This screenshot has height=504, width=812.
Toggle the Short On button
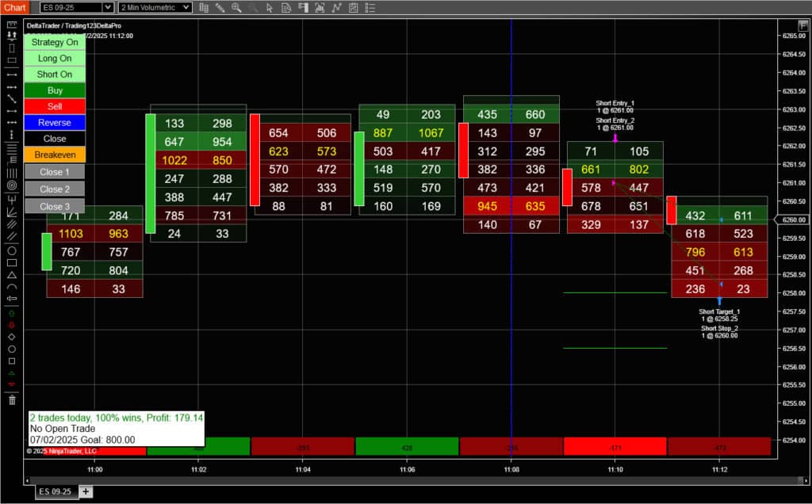(x=55, y=74)
